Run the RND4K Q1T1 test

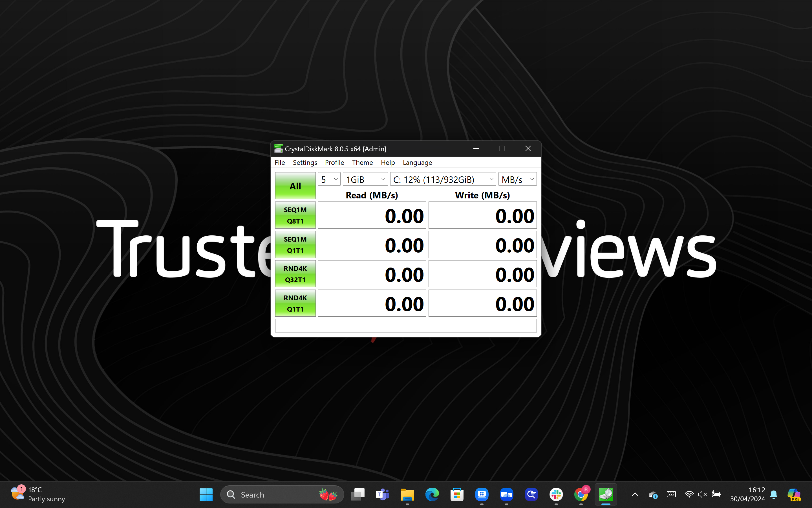pos(295,303)
